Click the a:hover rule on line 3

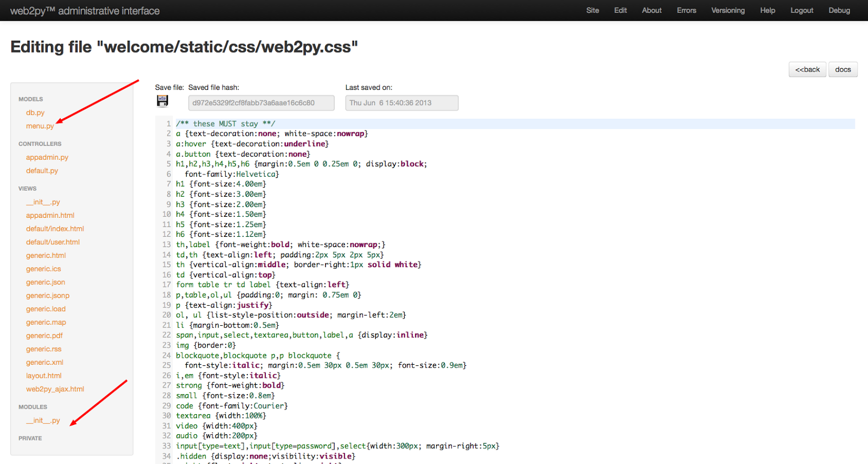[x=252, y=144]
